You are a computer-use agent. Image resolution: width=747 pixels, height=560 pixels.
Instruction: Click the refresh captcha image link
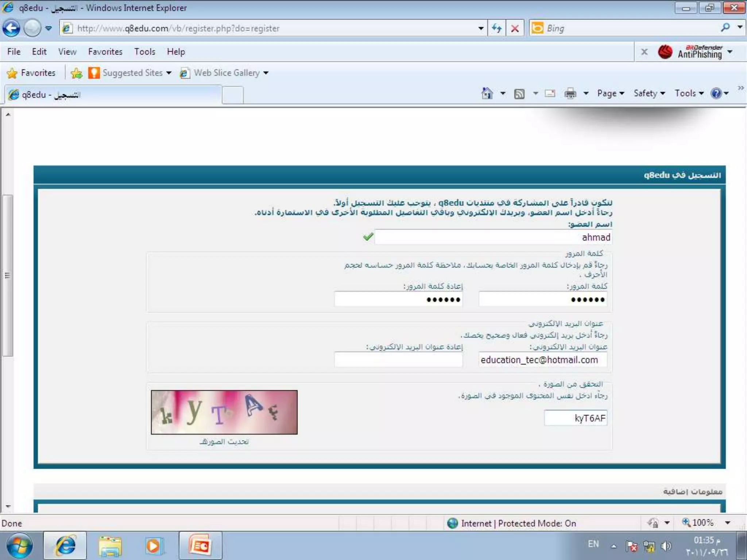pyautogui.click(x=224, y=442)
